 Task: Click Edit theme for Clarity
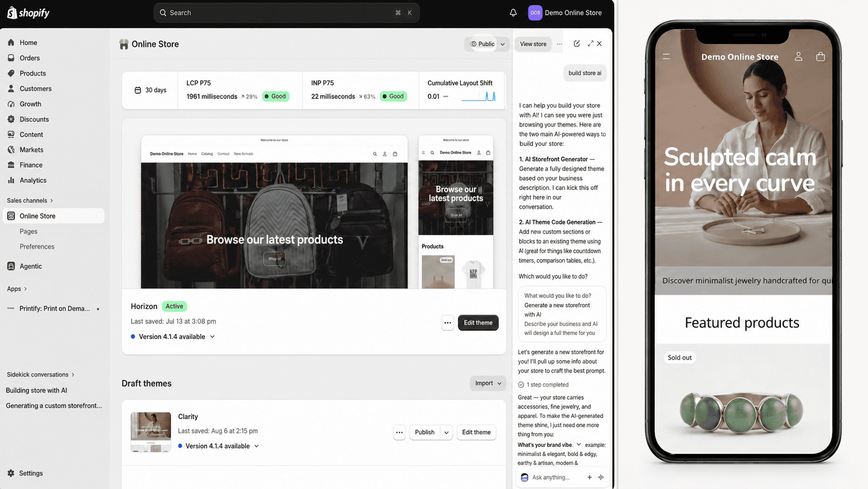[x=476, y=432]
